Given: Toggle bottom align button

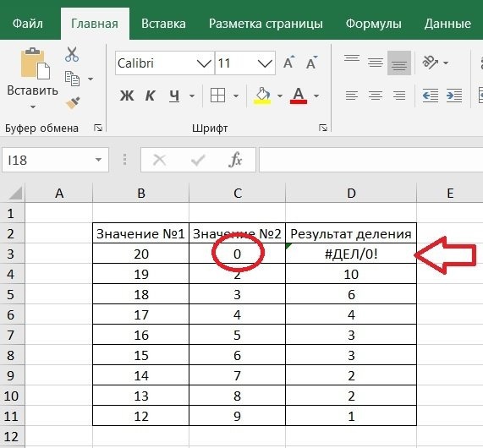Looking at the screenshot, I should 399,63.
